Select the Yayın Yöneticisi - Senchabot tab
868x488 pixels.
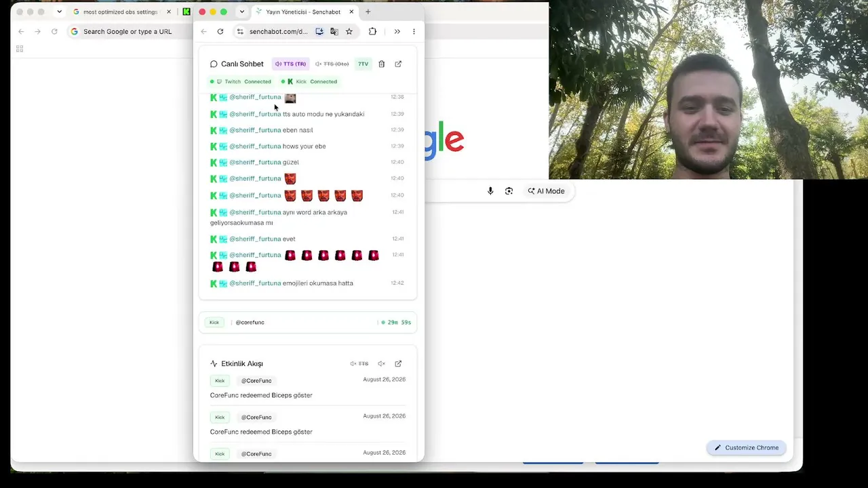[x=304, y=12]
